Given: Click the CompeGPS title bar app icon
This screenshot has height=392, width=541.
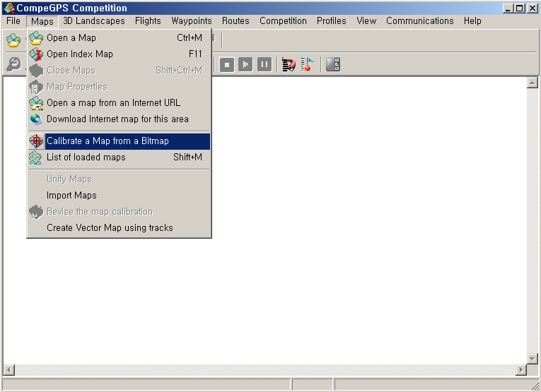Looking at the screenshot, I should (x=9, y=8).
